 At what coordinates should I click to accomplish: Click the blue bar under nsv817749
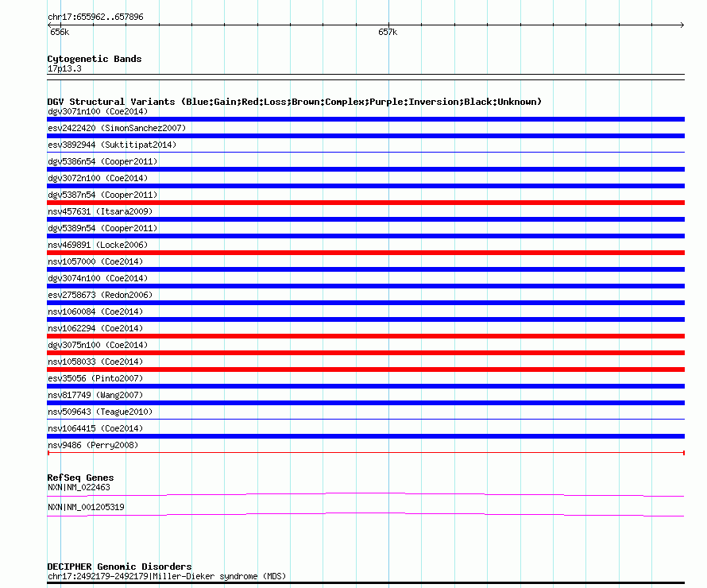[x=365, y=403]
